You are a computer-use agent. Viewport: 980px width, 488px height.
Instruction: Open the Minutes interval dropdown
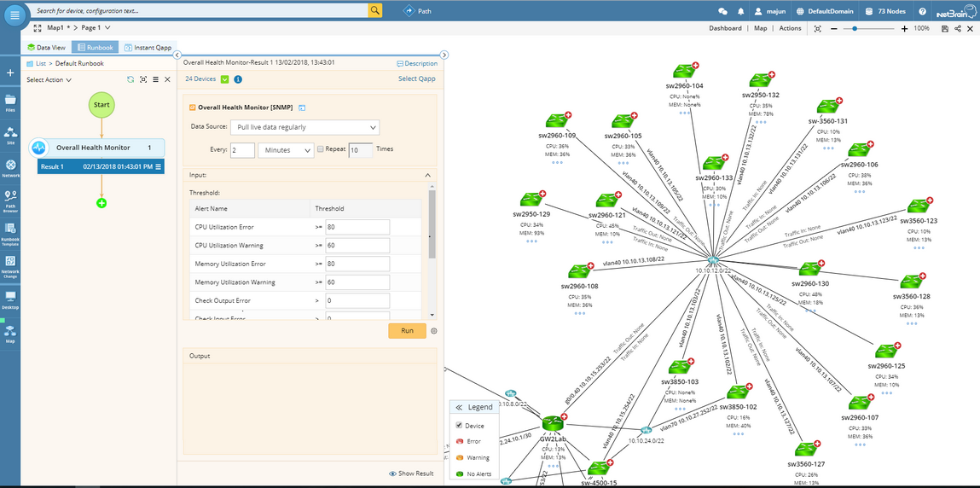coord(286,150)
